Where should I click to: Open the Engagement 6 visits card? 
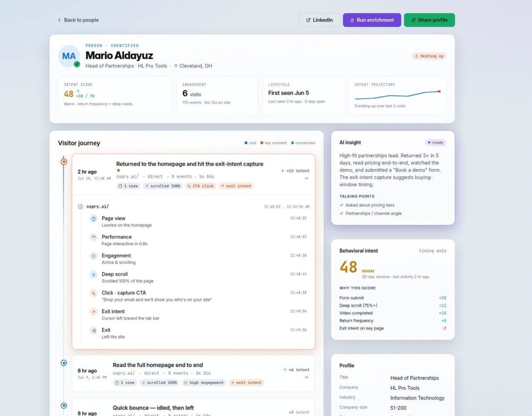(217, 95)
